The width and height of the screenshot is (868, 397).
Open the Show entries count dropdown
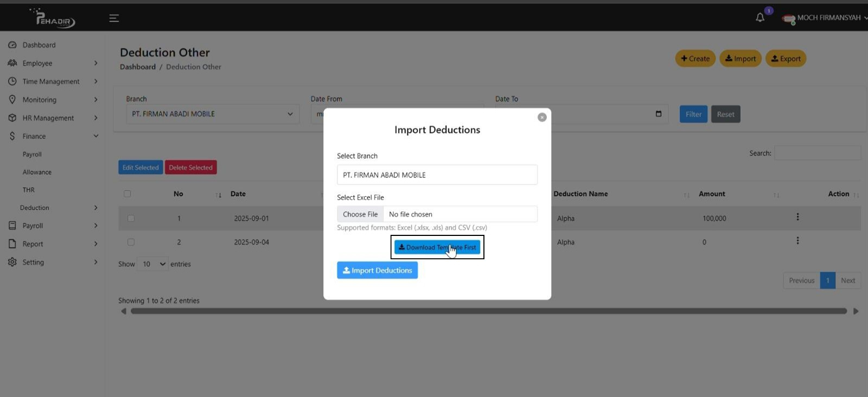152,264
